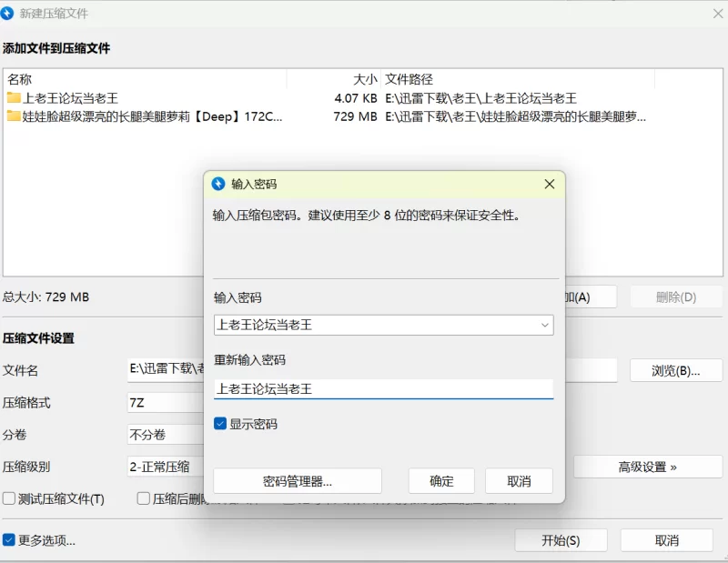Click path E:\迅雷下载\老王\上老王论坛当老王
Screen dimensions: 728x563
(x=480, y=98)
